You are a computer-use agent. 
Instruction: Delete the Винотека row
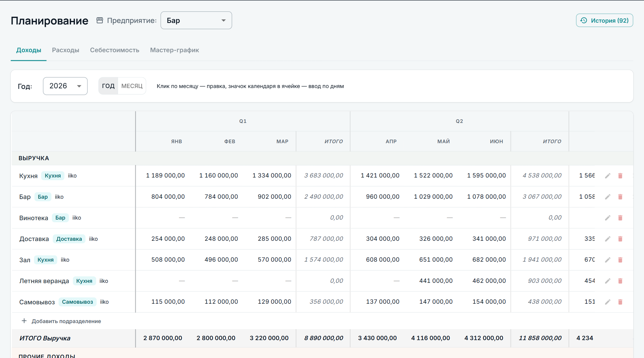click(620, 218)
